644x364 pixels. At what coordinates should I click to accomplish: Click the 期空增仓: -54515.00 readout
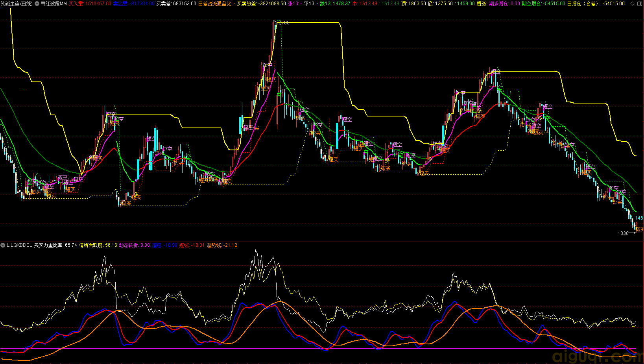pos(543,4)
